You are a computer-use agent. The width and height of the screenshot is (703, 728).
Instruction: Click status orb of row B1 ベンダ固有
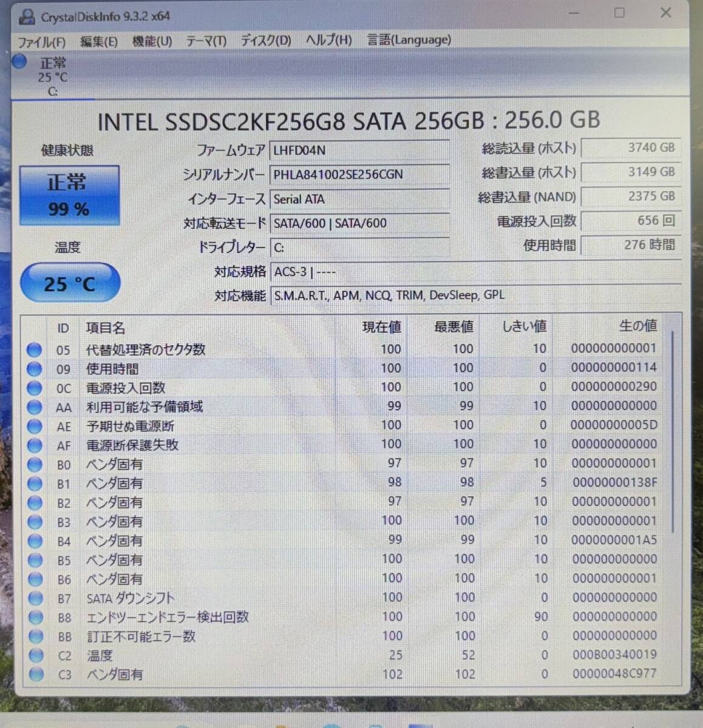(x=35, y=484)
